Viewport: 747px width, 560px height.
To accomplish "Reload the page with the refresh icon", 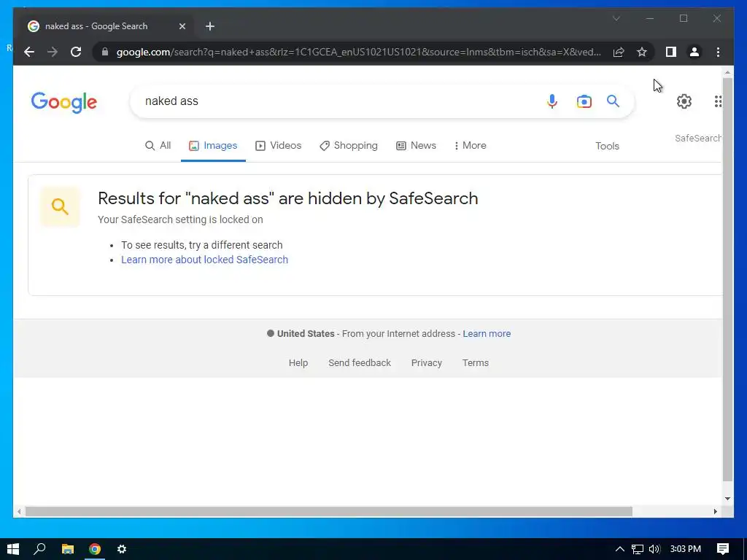I will [76, 52].
